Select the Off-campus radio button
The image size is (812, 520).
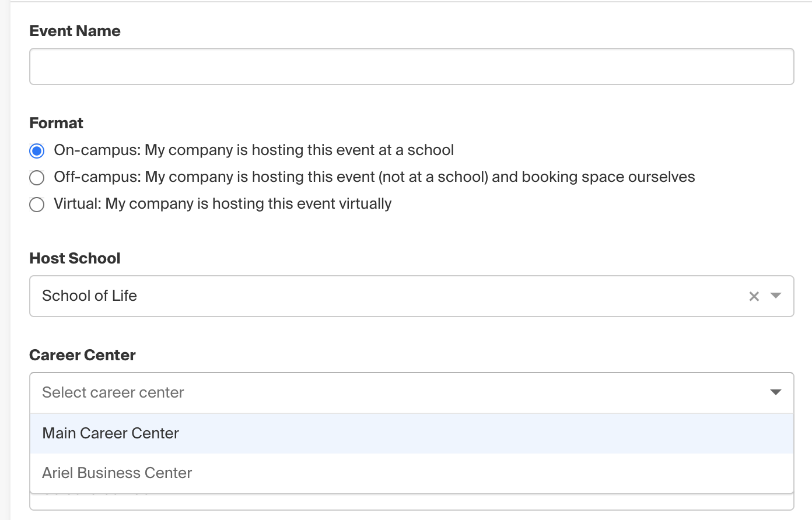37,178
